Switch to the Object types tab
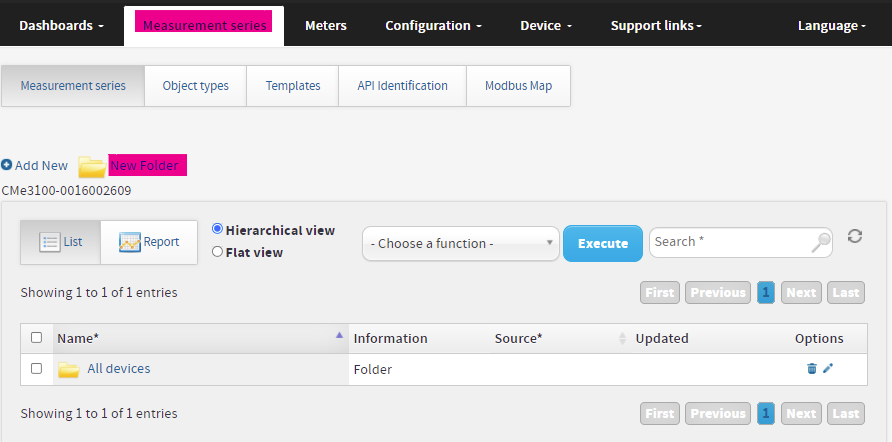The height and width of the screenshot is (442, 892). pos(195,86)
